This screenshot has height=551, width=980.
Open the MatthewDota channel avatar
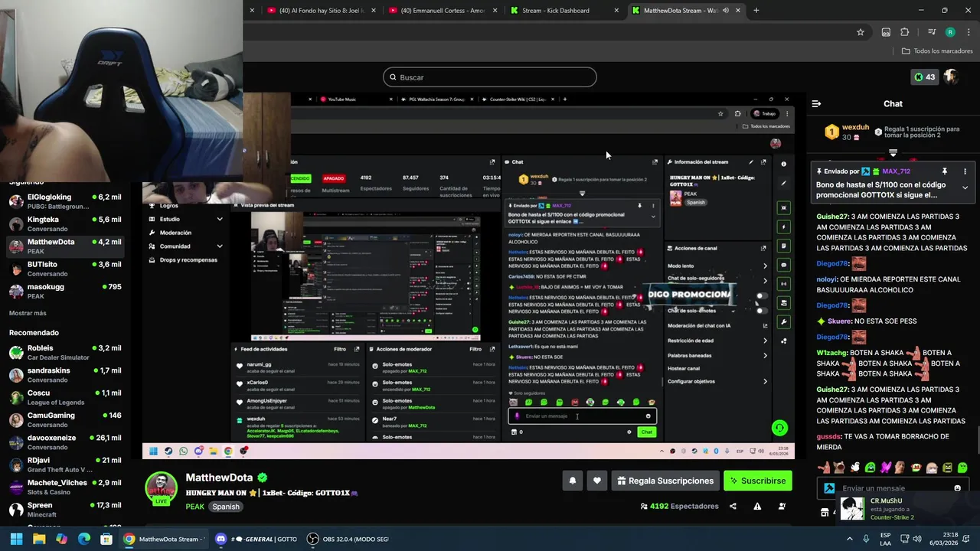[162, 487]
